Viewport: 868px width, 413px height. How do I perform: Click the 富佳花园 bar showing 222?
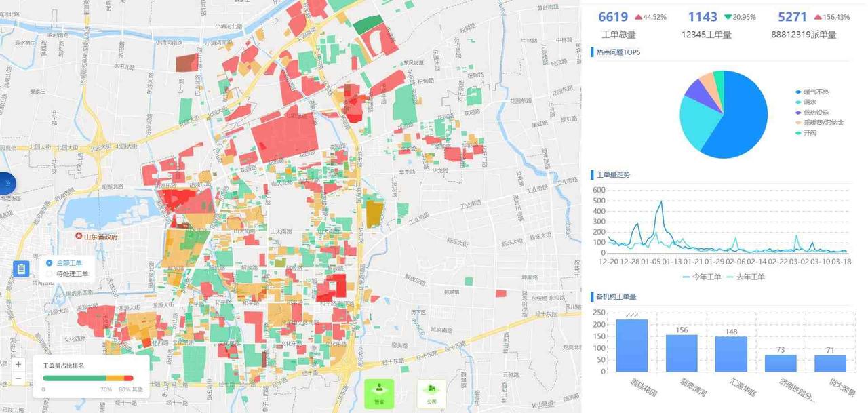click(x=632, y=346)
